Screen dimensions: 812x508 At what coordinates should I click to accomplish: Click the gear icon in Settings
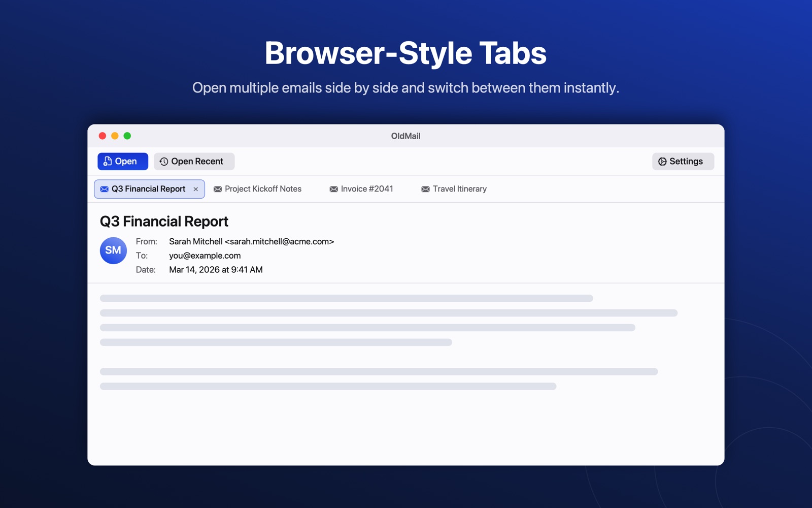662,162
